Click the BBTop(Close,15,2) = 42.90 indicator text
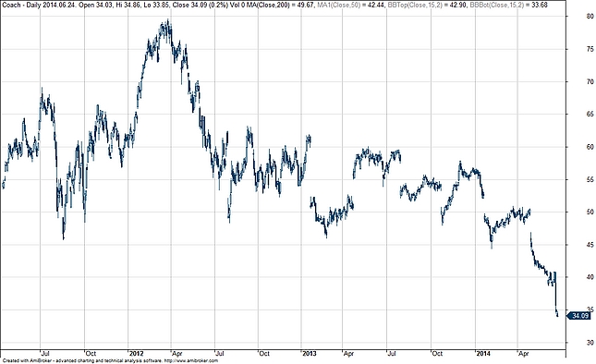Image resolution: width=596 pixels, height=364 pixels. 427,5
